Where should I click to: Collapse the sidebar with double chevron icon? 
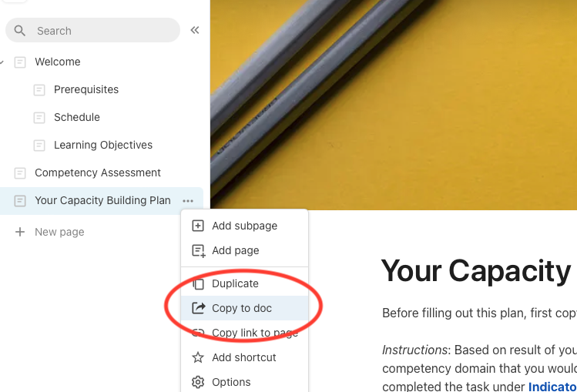pyautogui.click(x=195, y=31)
